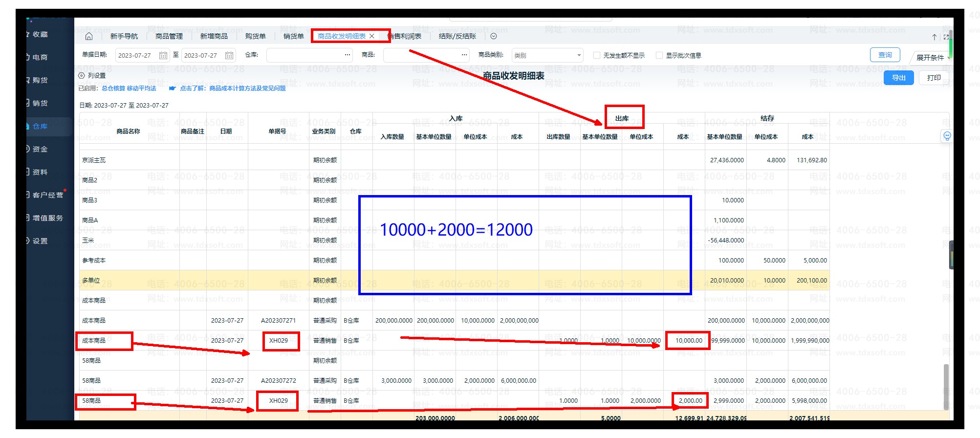Image resolution: width=980 pixels, height=438 pixels.
Task: Click the 列设置 column settings gear icon
Action: point(82,76)
